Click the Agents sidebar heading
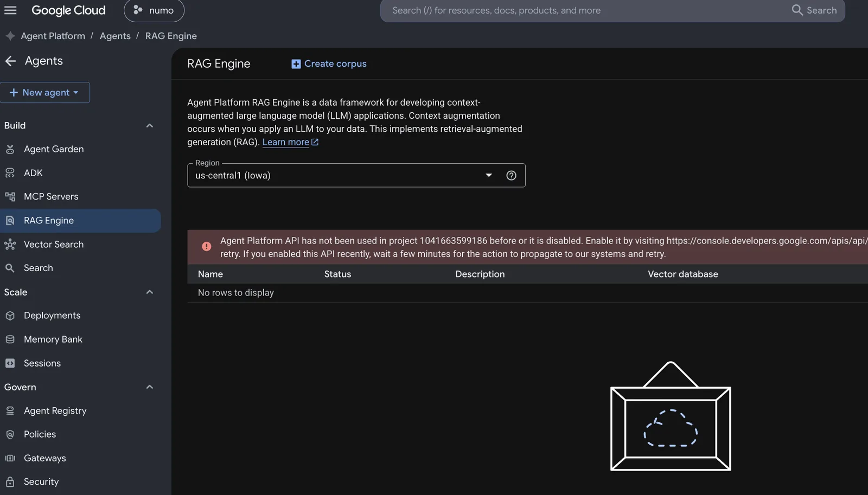Viewport: 868px width, 495px height. point(44,61)
